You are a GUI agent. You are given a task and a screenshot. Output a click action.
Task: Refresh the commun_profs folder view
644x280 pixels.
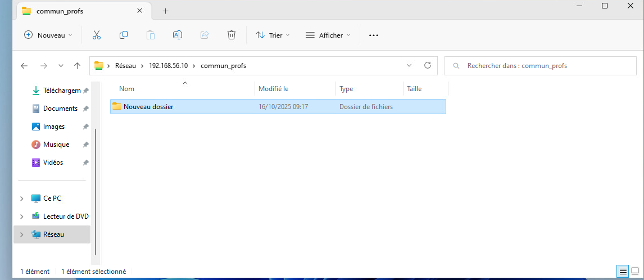427,65
